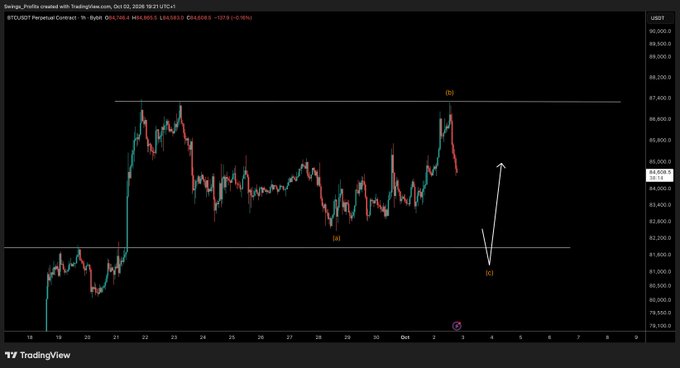680x368 pixels.
Task: Click the 79,100.0 price scale label
Action: pyautogui.click(x=660, y=326)
